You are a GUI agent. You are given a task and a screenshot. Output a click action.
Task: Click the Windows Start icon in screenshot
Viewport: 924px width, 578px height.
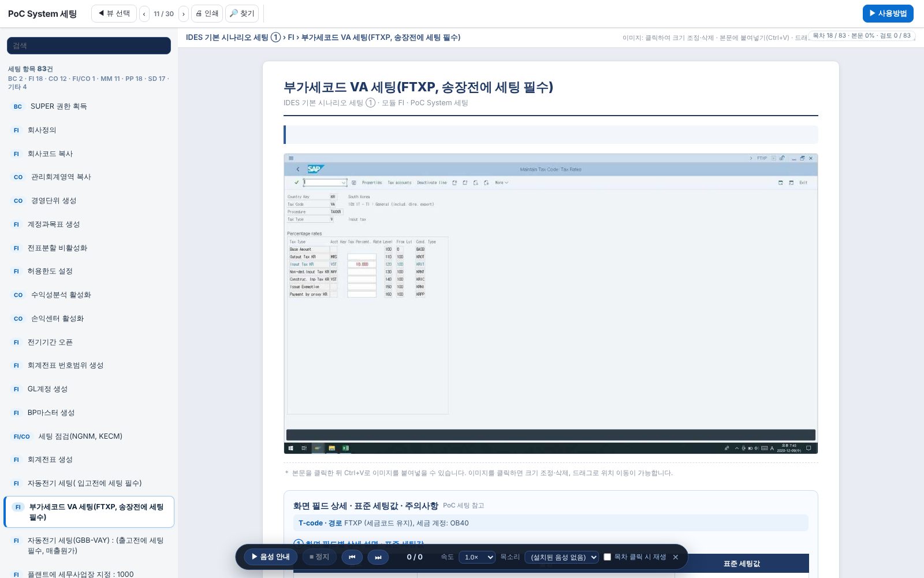(291, 448)
